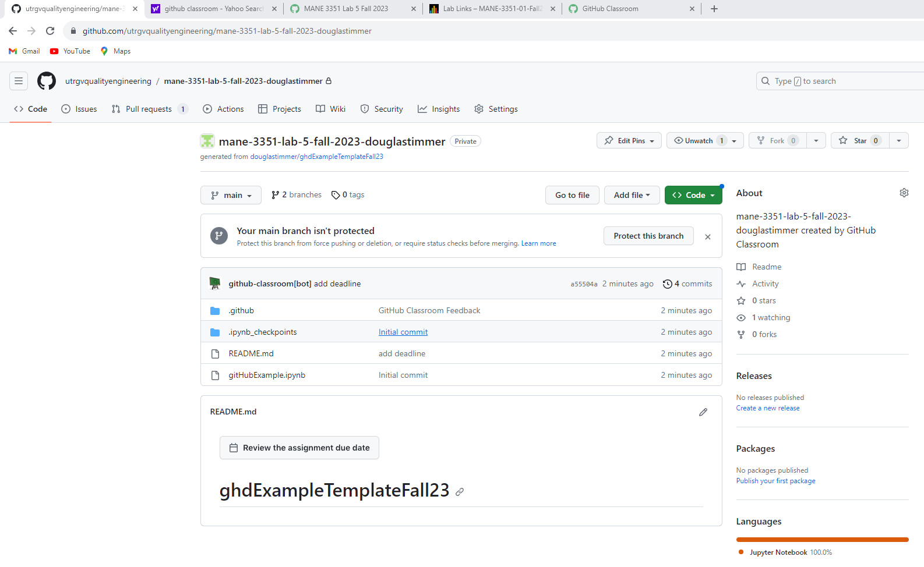
Task: Expand the Add file dropdown
Action: [x=632, y=195]
